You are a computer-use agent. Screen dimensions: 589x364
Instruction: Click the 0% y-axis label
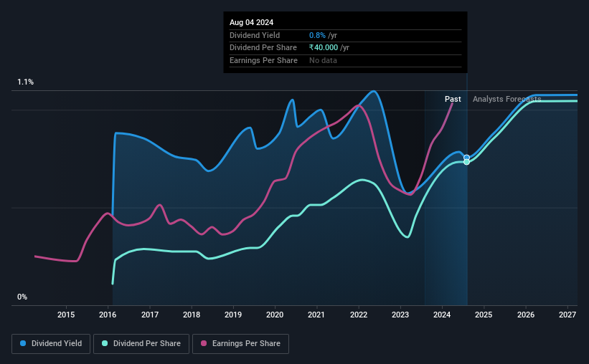click(22, 297)
